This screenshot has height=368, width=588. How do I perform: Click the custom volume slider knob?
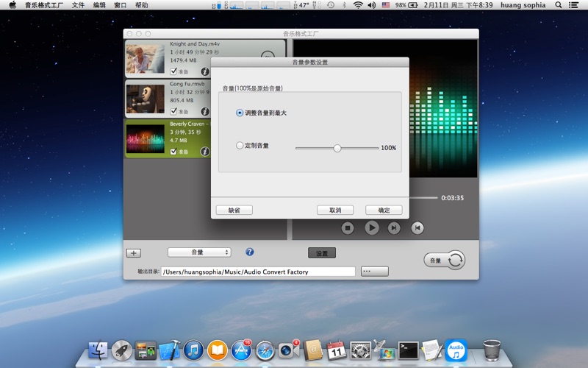[x=337, y=148]
